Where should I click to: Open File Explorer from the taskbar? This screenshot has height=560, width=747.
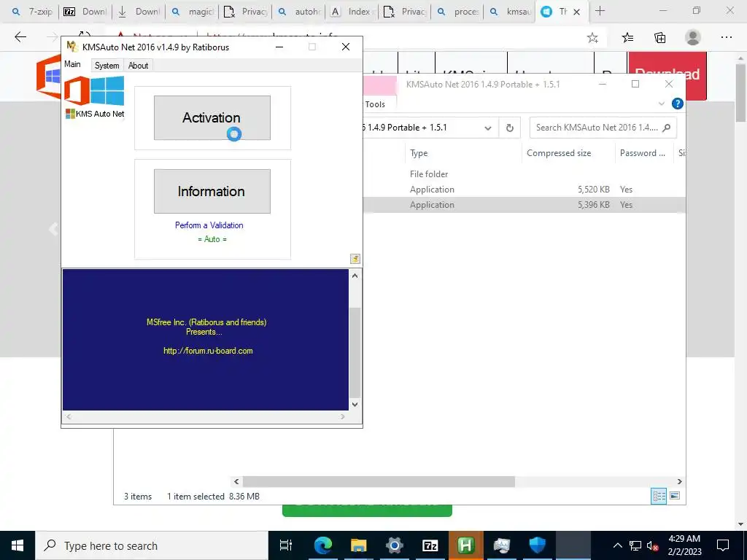(358, 545)
